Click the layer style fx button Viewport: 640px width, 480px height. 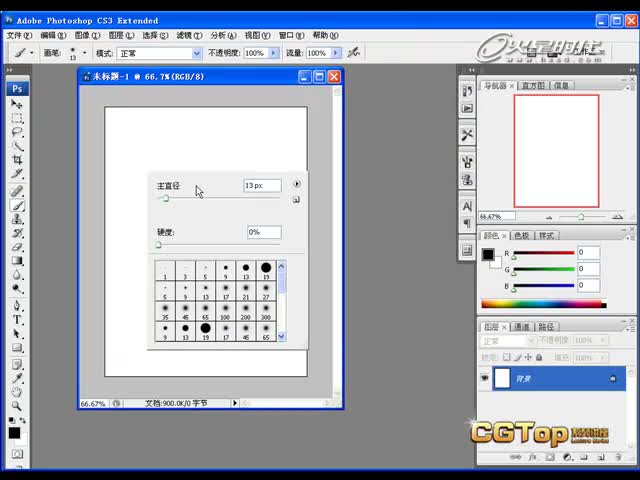click(532, 457)
